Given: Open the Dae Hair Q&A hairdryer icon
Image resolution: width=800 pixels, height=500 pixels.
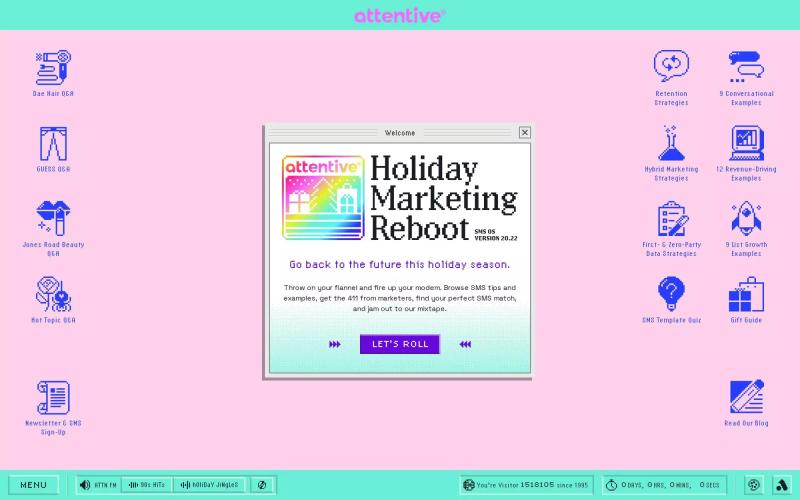Looking at the screenshot, I should [53, 68].
